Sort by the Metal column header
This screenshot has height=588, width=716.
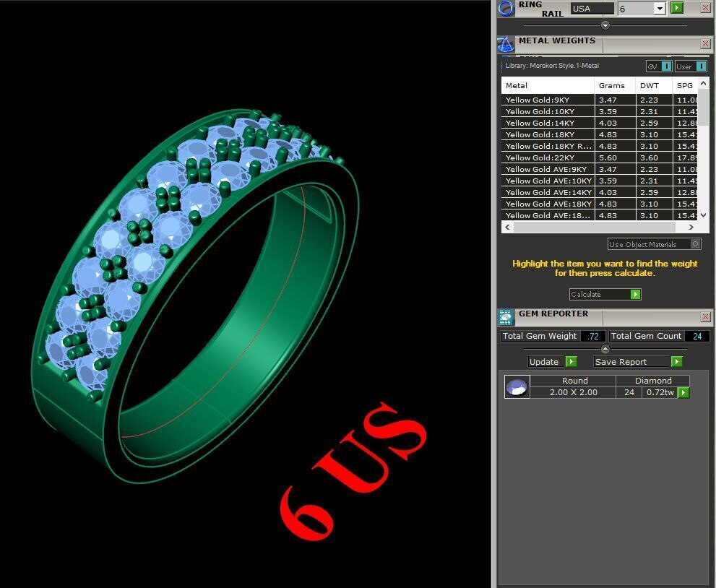(548, 85)
